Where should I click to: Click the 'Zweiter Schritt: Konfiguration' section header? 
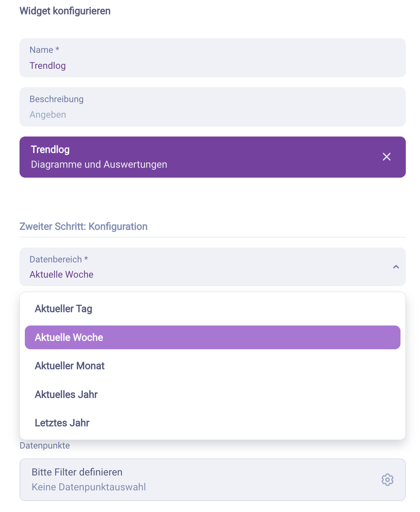point(83,226)
